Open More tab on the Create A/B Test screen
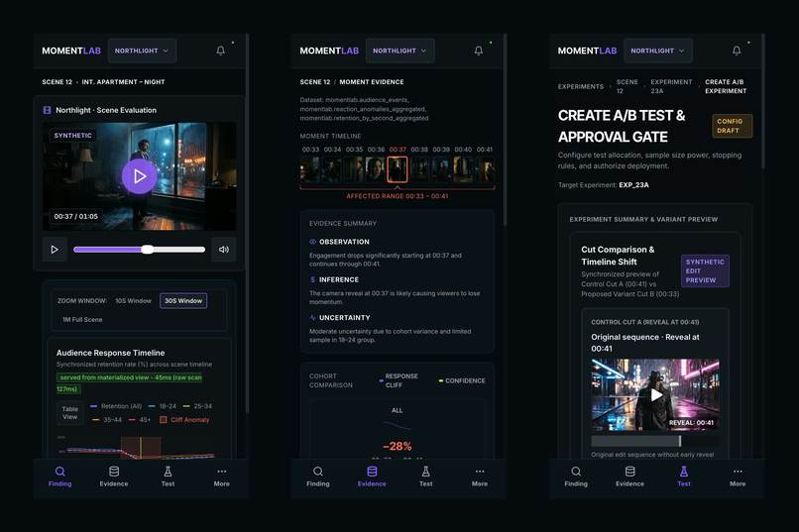This screenshot has height=532, width=799. 738,477
